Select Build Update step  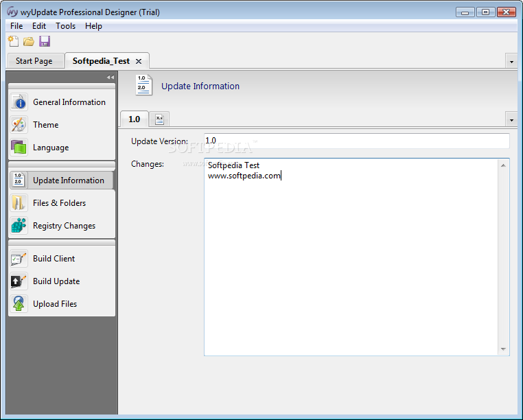pyautogui.click(x=62, y=281)
